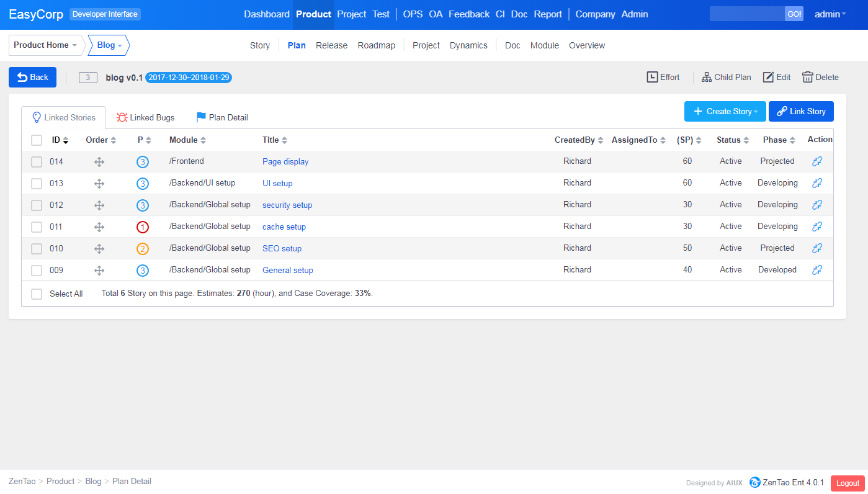This screenshot has height=494, width=868.
Task: Open the admin user menu
Action: point(830,14)
